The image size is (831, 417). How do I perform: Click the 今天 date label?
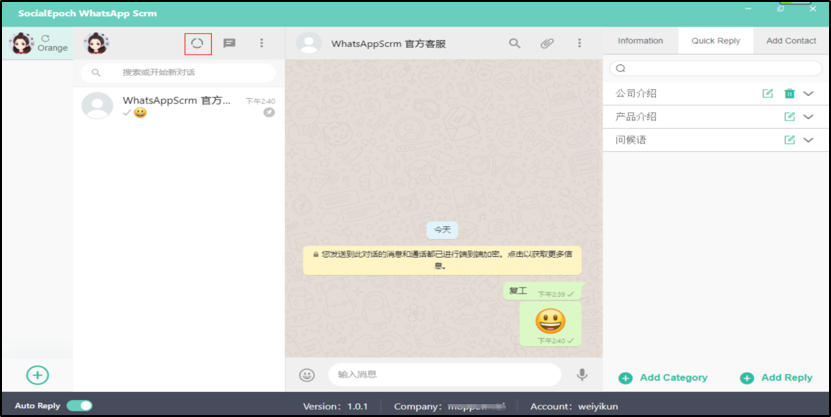click(x=442, y=230)
